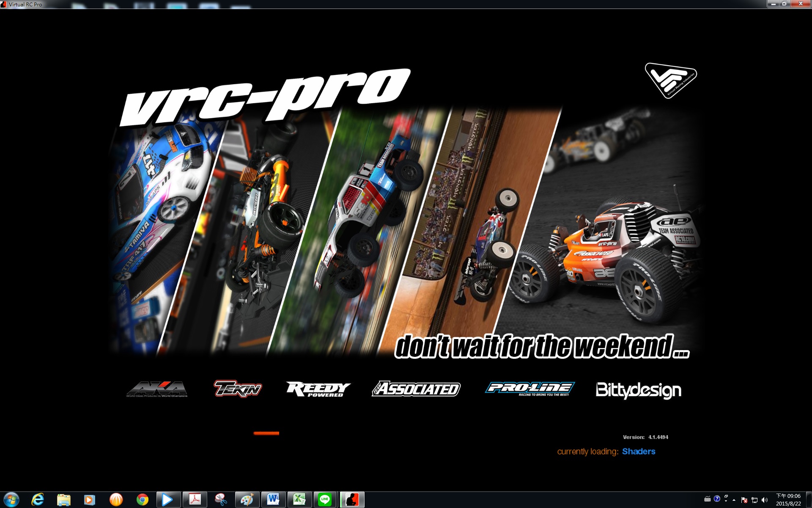This screenshot has height=508, width=812.
Task: Click the Bittydesign sponsor logo
Action: [639, 390]
